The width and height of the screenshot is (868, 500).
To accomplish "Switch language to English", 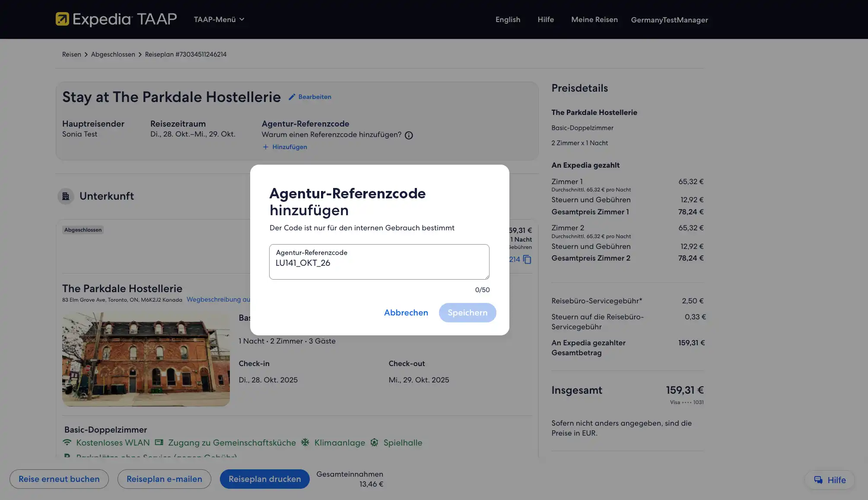I will 508,19.
